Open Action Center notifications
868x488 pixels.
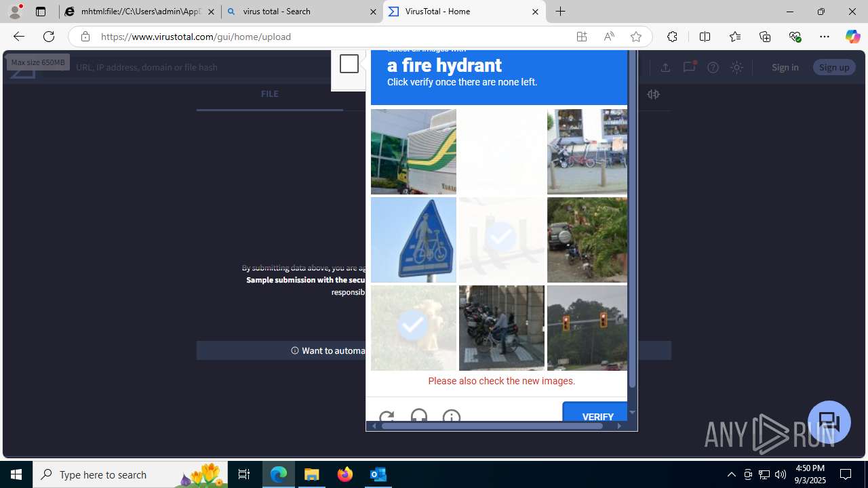tap(846, 474)
